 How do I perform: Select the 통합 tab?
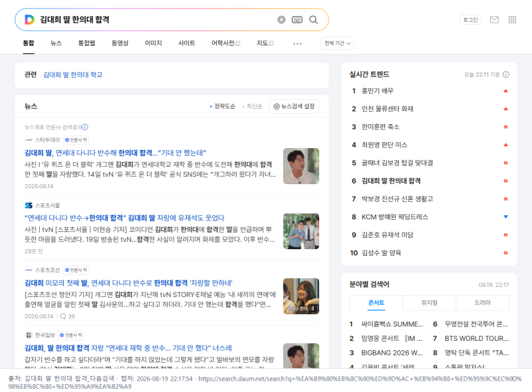(29, 43)
